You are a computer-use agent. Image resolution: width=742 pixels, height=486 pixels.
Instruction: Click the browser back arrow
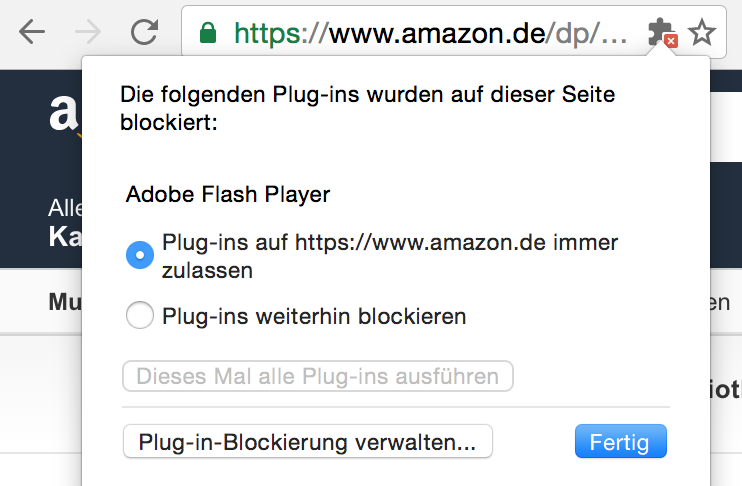point(32,33)
